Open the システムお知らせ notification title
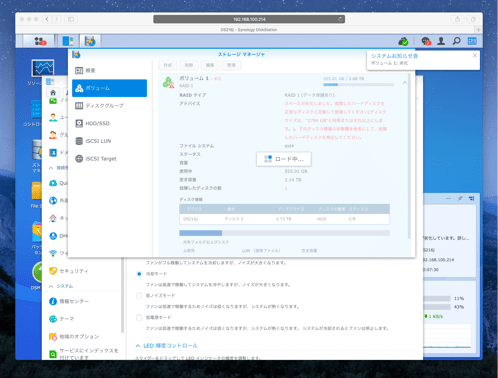The image size is (498, 378). tap(394, 56)
